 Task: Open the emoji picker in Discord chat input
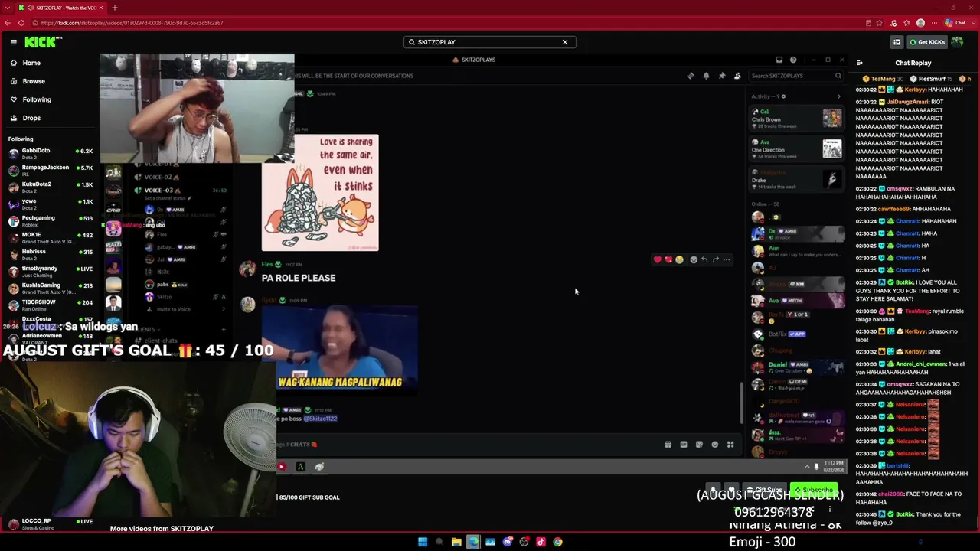pyautogui.click(x=714, y=445)
